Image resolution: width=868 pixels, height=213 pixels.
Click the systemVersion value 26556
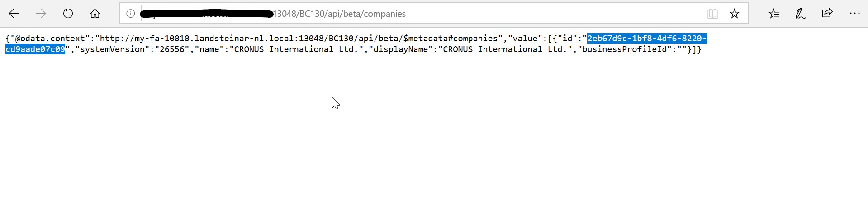[172, 49]
